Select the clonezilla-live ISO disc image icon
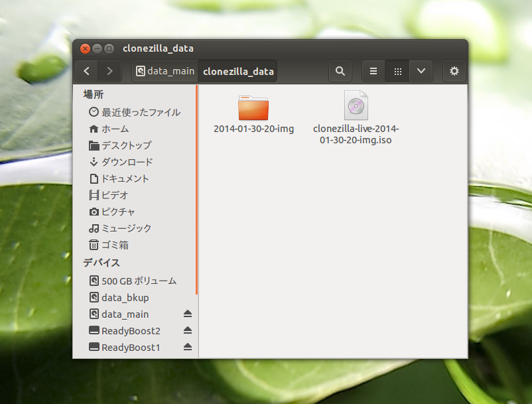 (x=356, y=105)
